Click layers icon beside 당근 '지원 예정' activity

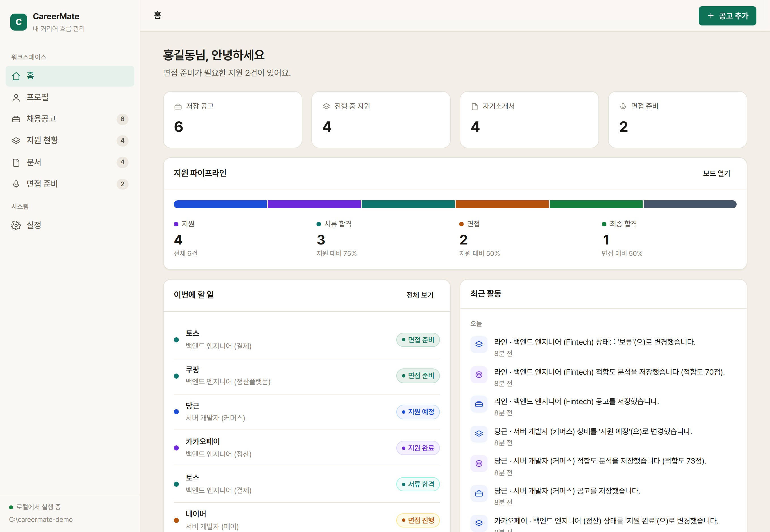tap(479, 434)
